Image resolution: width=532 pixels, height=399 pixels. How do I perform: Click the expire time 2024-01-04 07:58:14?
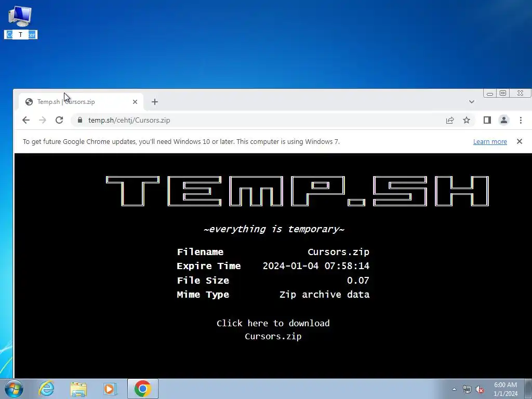tap(316, 265)
